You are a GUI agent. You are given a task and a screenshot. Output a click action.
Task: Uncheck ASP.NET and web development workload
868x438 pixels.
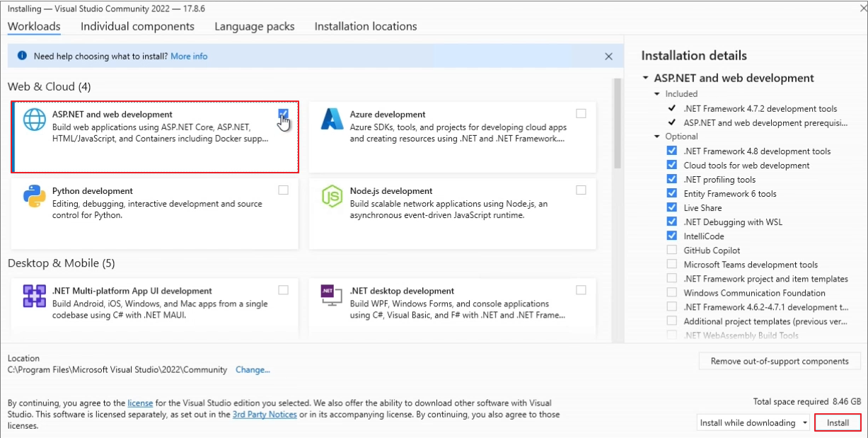click(x=284, y=113)
